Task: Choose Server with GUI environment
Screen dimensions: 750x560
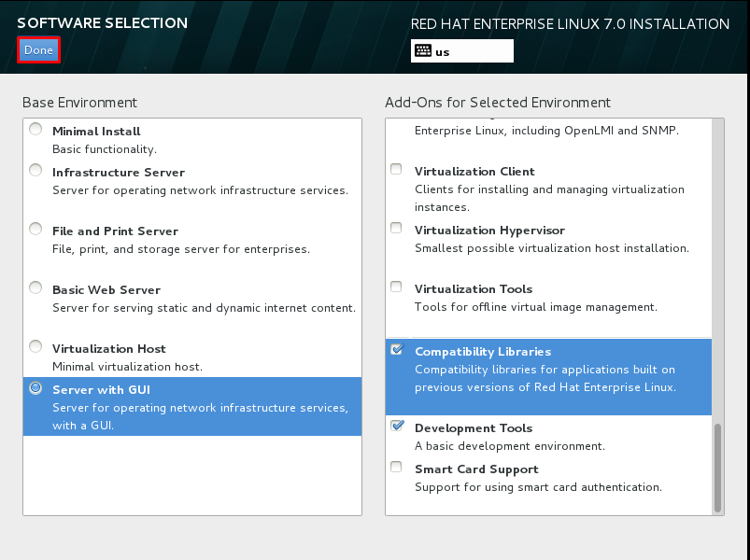Action: point(35,387)
